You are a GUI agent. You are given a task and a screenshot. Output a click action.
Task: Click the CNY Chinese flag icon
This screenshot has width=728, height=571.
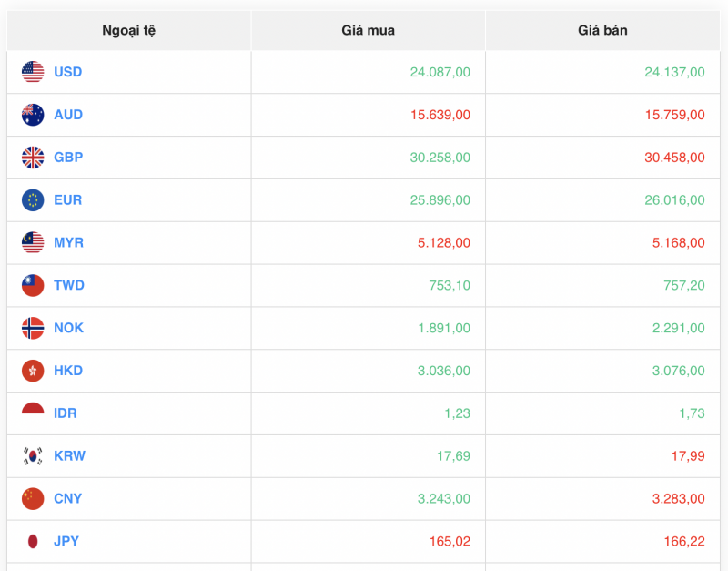point(33,499)
